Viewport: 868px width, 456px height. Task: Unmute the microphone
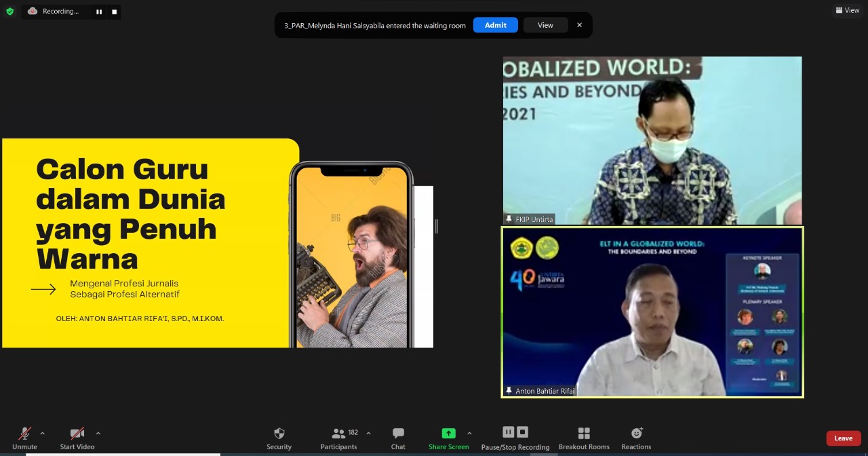pos(25,438)
